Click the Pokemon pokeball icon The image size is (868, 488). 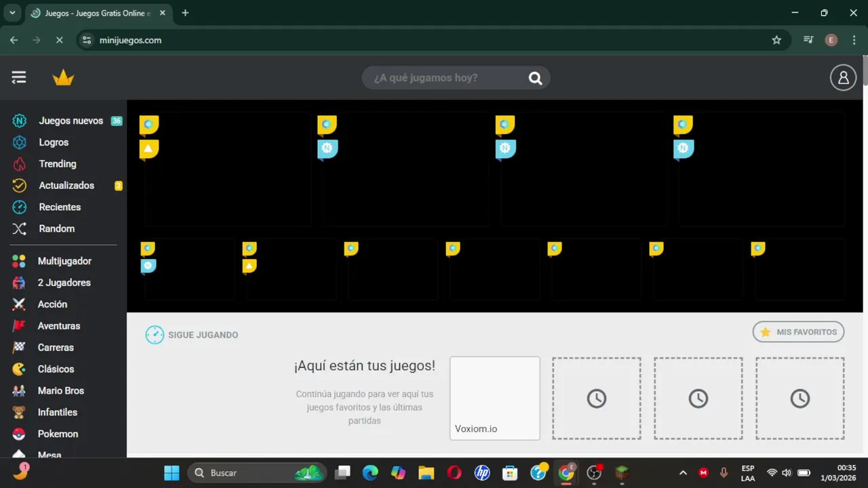(x=19, y=434)
